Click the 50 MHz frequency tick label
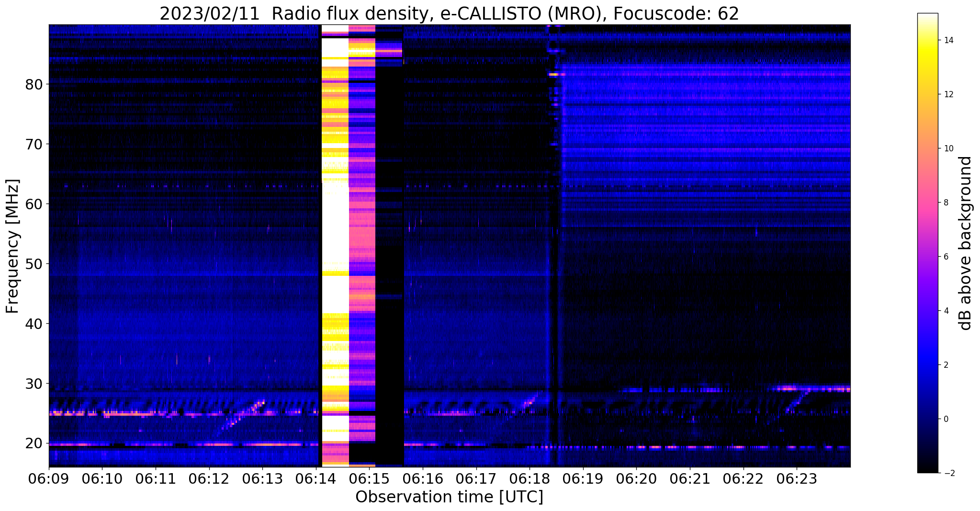This screenshot has width=980, height=511. [34, 264]
